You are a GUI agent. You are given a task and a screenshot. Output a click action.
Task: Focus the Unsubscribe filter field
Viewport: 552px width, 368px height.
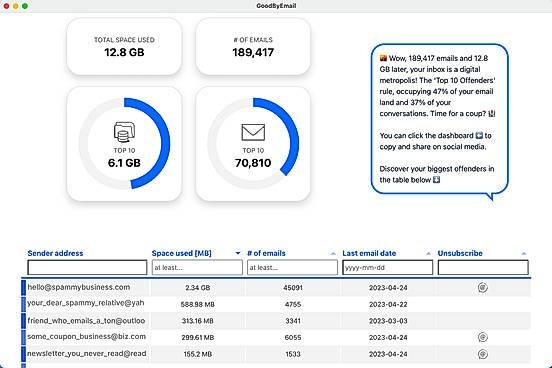click(483, 268)
